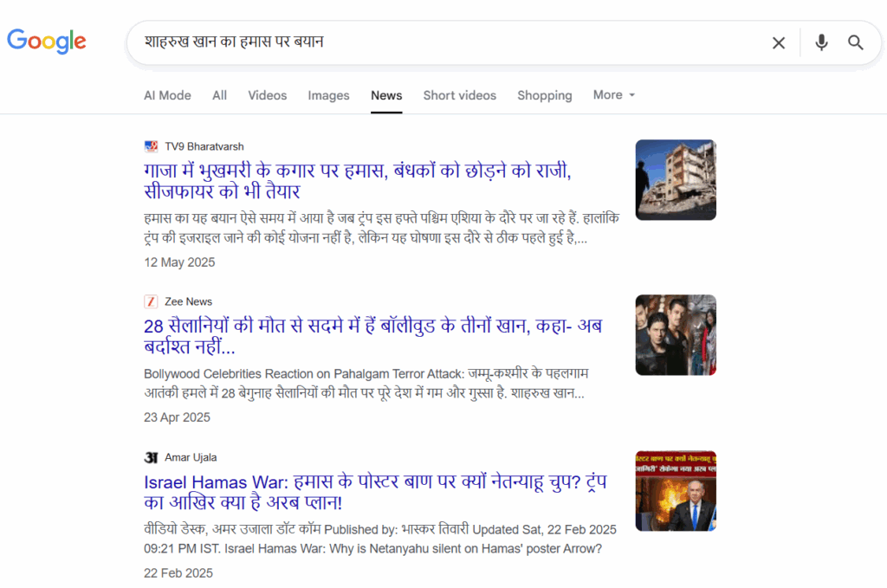This screenshot has width=887, height=588.
Task: Switch to the All results tab
Action: pos(219,95)
